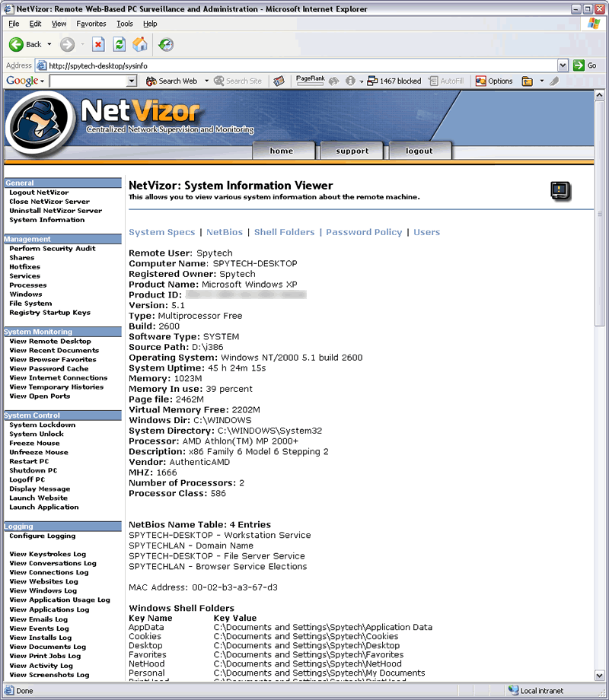
Task: Jump to Password Policy section link
Action: [x=364, y=232]
